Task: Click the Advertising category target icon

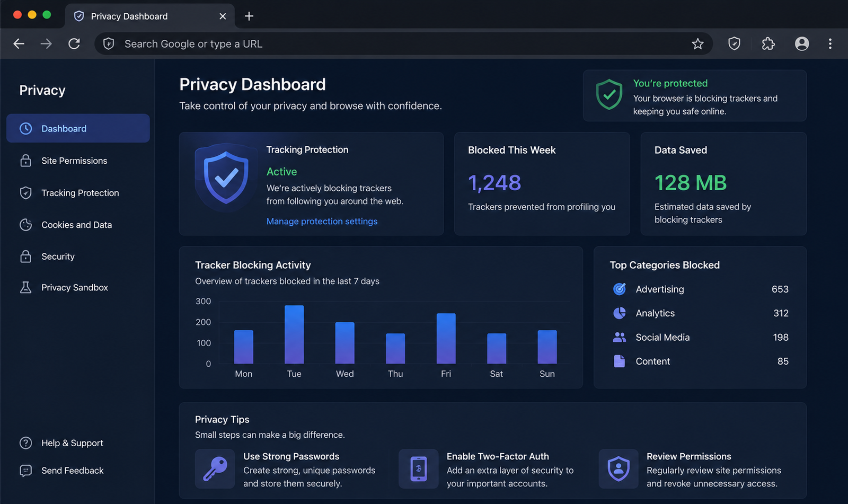Action: (x=620, y=289)
